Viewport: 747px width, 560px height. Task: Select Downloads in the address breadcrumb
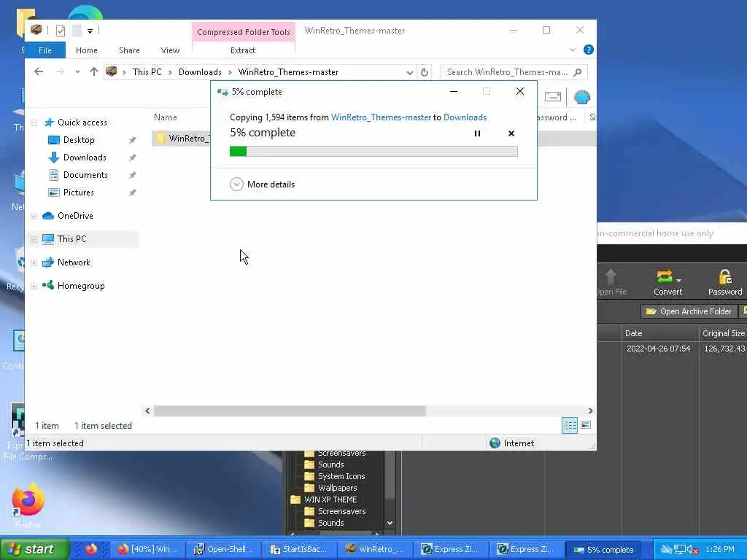pyautogui.click(x=200, y=72)
